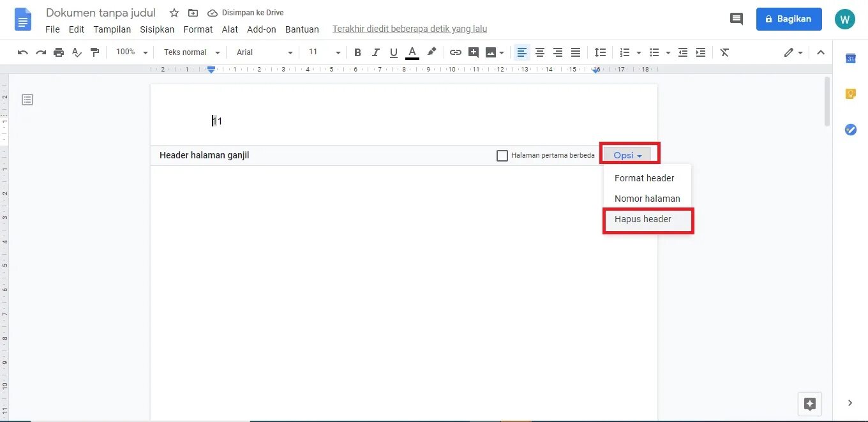Click the Disimpan ke Drive cloud status

coord(246,13)
